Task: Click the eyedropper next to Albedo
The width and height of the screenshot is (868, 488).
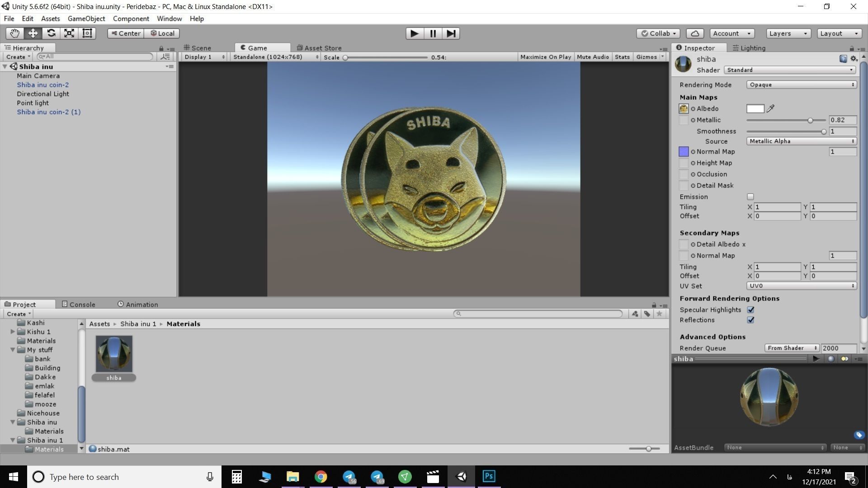Action: 771,108
